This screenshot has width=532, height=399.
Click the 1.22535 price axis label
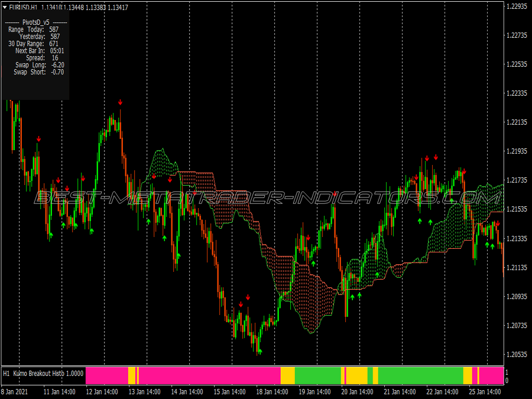(x=517, y=64)
